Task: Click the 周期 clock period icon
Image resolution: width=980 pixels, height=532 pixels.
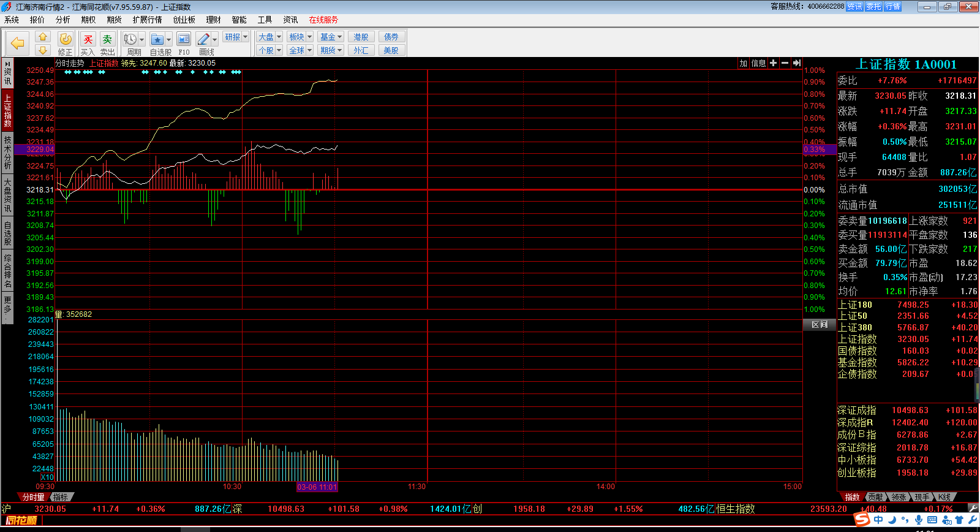Action: pos(130,39)
